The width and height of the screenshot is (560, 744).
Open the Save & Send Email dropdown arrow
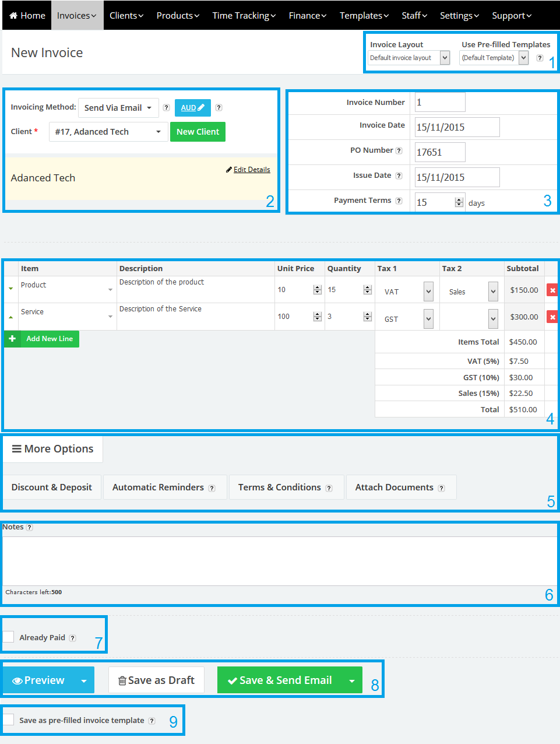(353, 679)
